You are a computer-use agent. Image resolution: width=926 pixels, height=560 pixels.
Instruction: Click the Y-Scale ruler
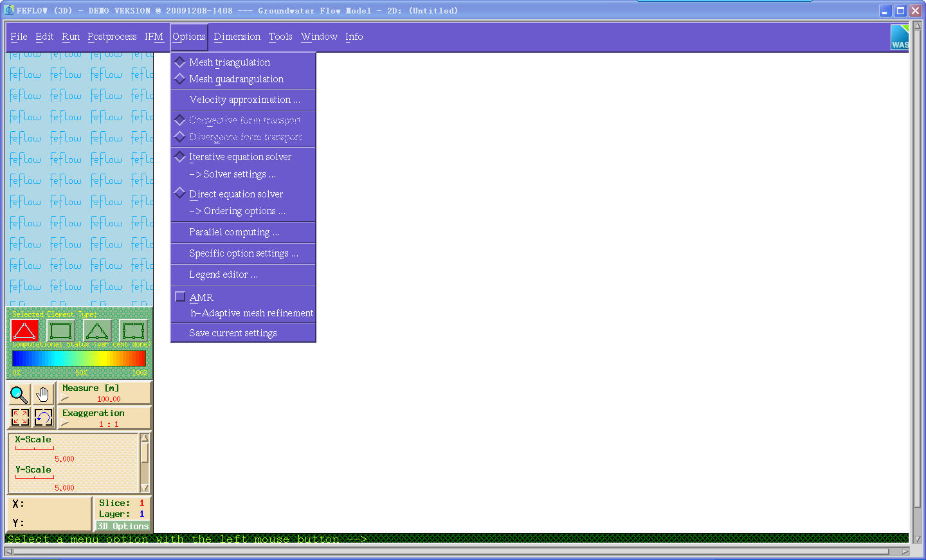click(x=35, y=478)
